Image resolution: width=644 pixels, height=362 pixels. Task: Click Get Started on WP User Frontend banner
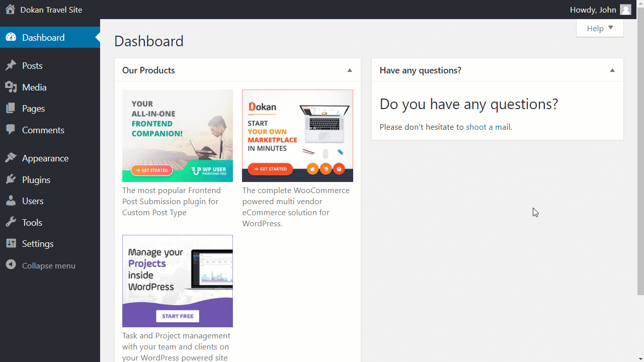[x=151, y=170]
